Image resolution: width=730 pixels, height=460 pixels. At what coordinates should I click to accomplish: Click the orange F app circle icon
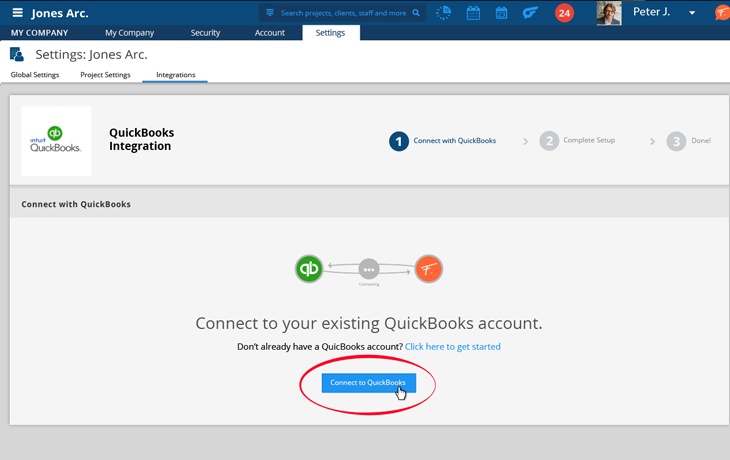[428, 269]
